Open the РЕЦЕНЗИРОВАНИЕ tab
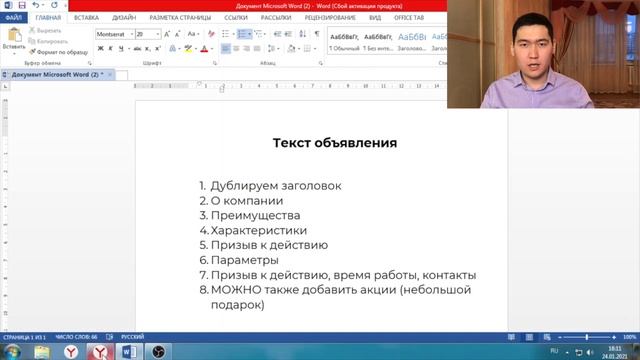This screenshot has height=360, width=640. click(x=330, y=18)
